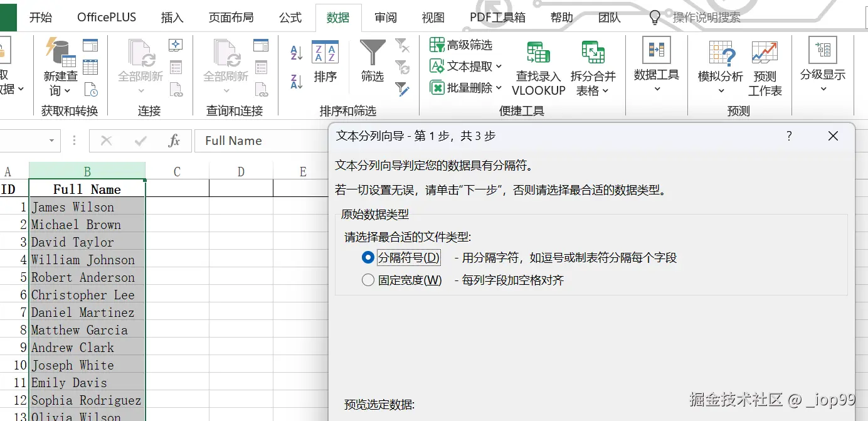Open the 排序 custom sort dialog
Image resolution: width=868 pixels, height=421 pixels.
tap(325, 61)
